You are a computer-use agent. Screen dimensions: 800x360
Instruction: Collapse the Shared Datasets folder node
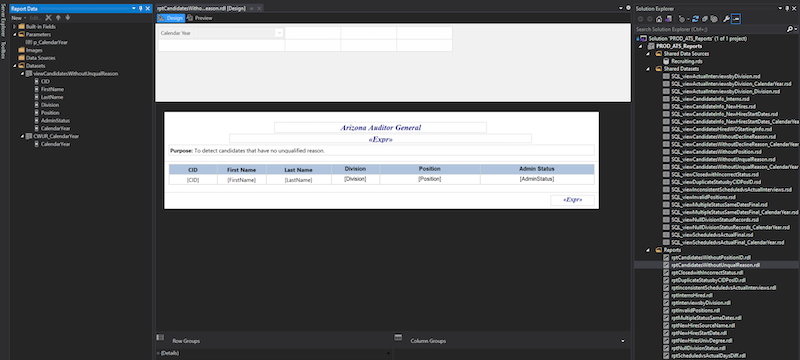pyautogui.click(x=649, y=69)
